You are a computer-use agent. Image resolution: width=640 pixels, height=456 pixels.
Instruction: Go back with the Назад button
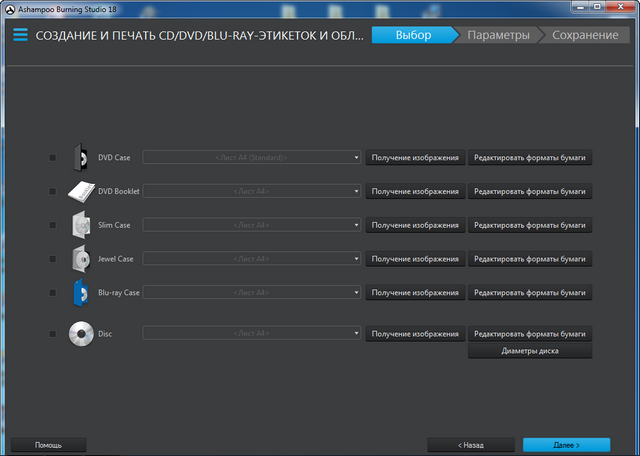(x=471, y=445)
